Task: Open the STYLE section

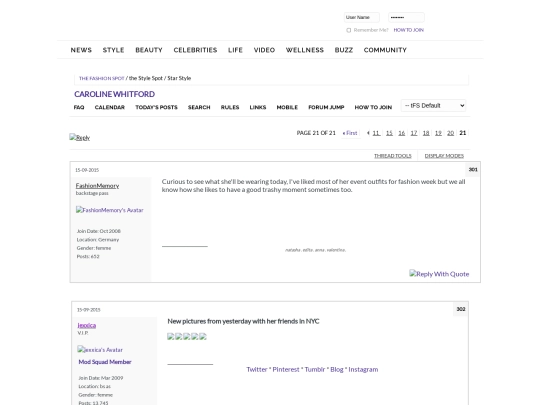Action: (113, 50)
